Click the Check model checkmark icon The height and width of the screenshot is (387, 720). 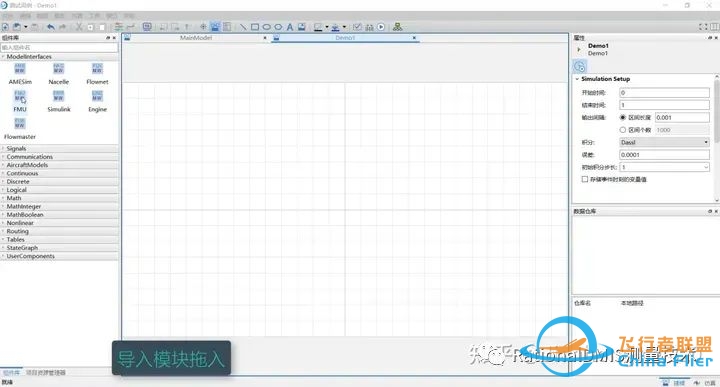(x=357, y=27)
